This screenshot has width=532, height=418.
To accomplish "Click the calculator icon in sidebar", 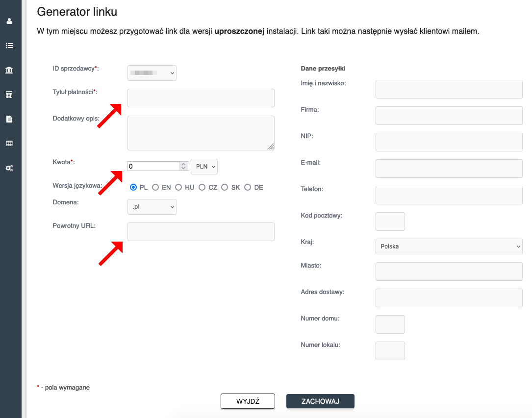I will click(10, 94).
